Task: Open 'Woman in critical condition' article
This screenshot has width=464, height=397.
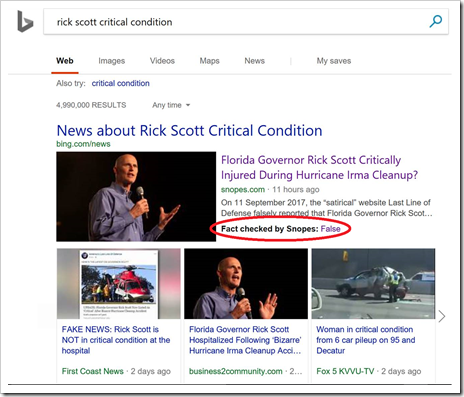Action: (366, 340)
